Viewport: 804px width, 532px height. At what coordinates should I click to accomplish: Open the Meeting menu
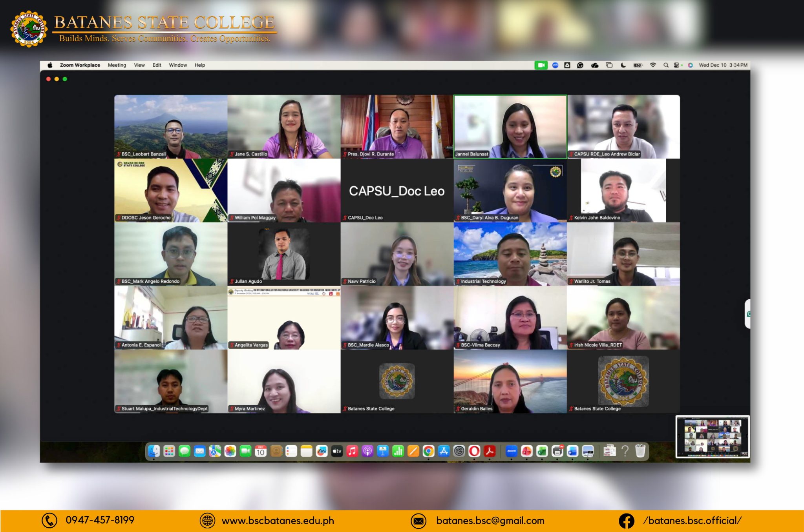click(x=117, y=65)
